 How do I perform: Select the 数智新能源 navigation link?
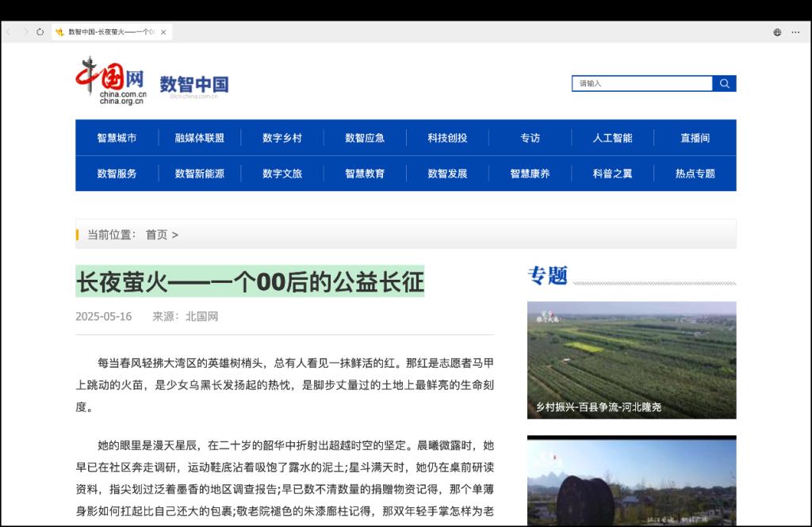(200, 174)
